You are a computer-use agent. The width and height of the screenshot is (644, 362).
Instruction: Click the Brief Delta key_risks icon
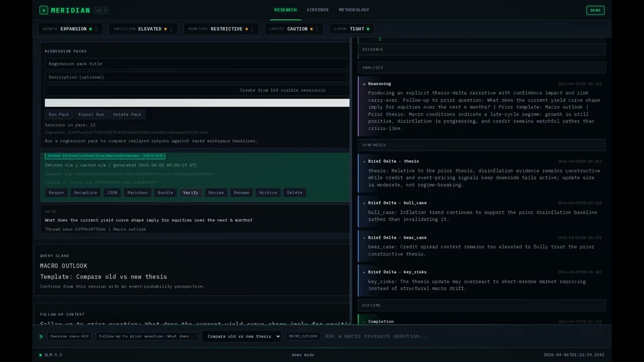pos(364,272)
